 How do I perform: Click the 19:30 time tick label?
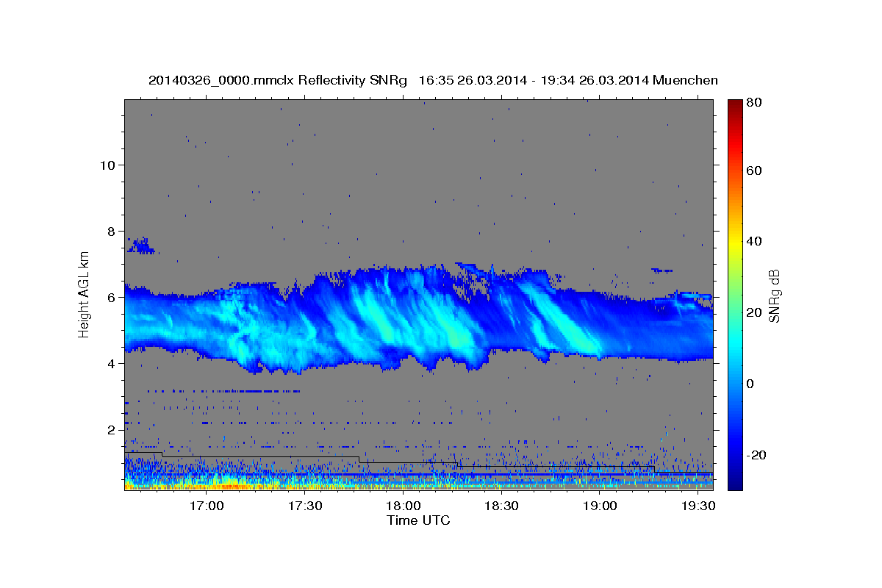coord(698,506)
